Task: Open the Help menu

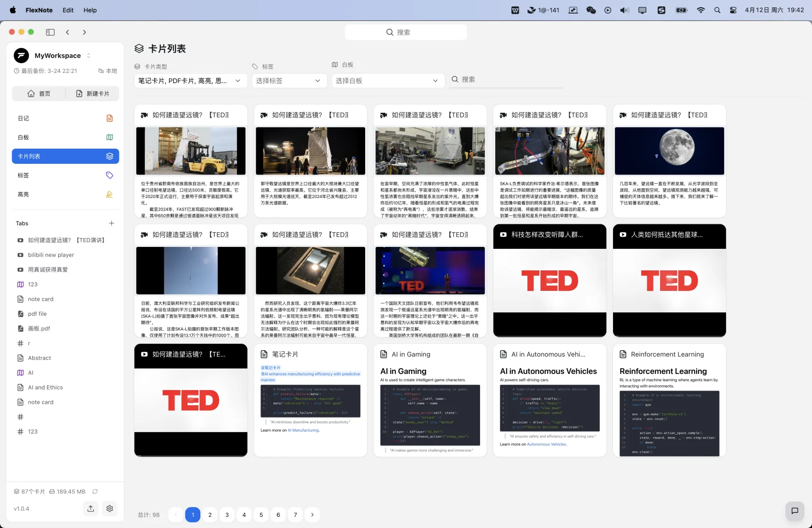Action: [90, 10]
